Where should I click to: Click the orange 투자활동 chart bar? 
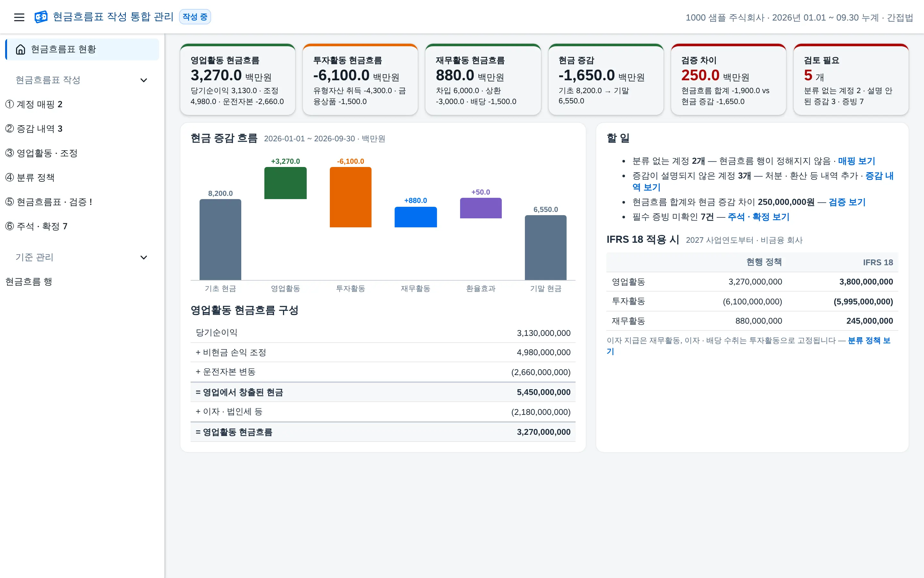click(x=350, y=197)
